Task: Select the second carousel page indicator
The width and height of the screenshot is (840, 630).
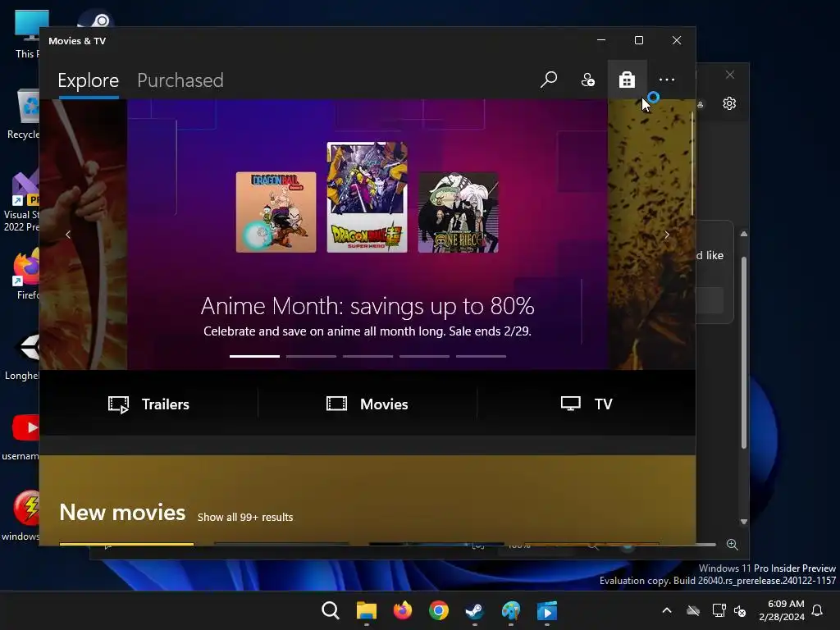Action: pyautogui.click(x=311, y=356)
